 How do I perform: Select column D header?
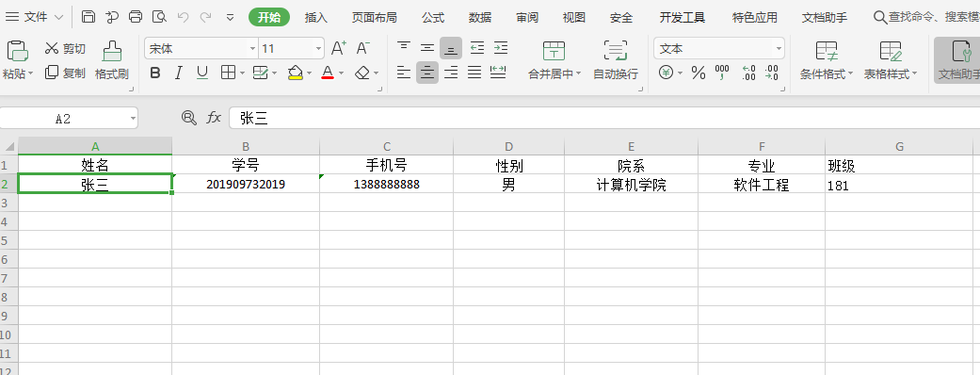pos(508,146)
